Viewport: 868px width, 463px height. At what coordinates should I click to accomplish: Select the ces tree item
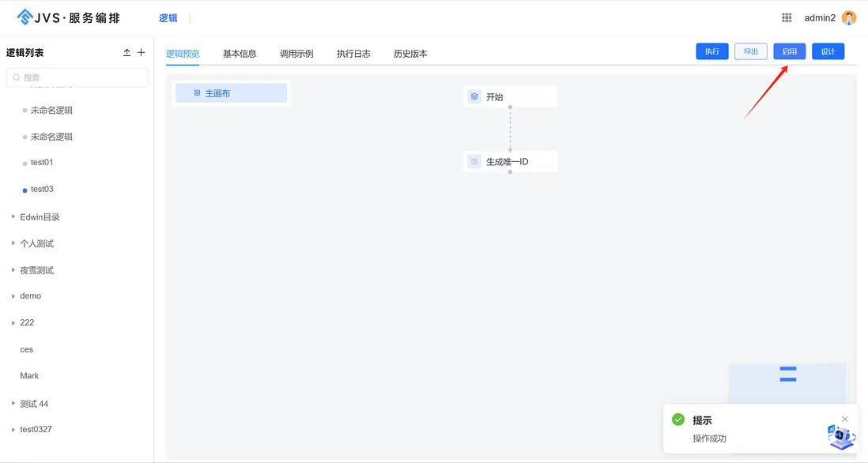click(27, 349)
